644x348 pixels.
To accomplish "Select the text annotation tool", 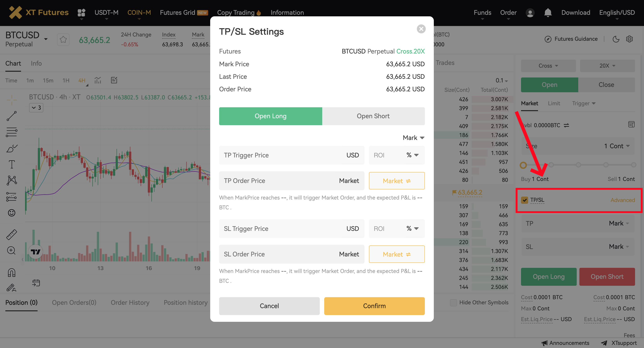I will 11,164.
